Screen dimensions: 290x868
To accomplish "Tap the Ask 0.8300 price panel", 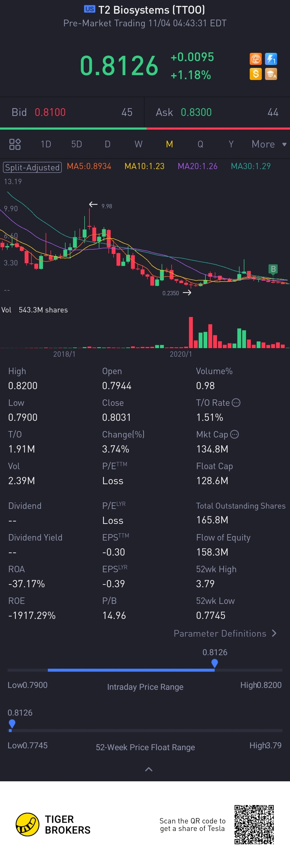I will (217, 112).
